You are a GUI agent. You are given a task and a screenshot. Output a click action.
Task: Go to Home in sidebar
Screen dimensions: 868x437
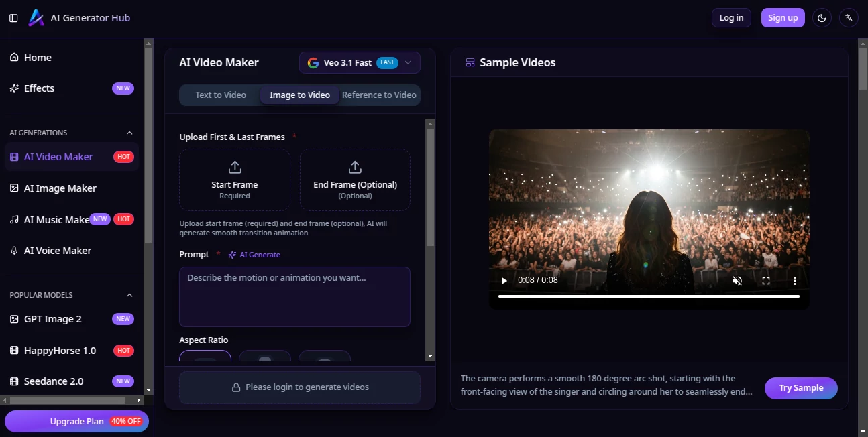click(72, 58)
